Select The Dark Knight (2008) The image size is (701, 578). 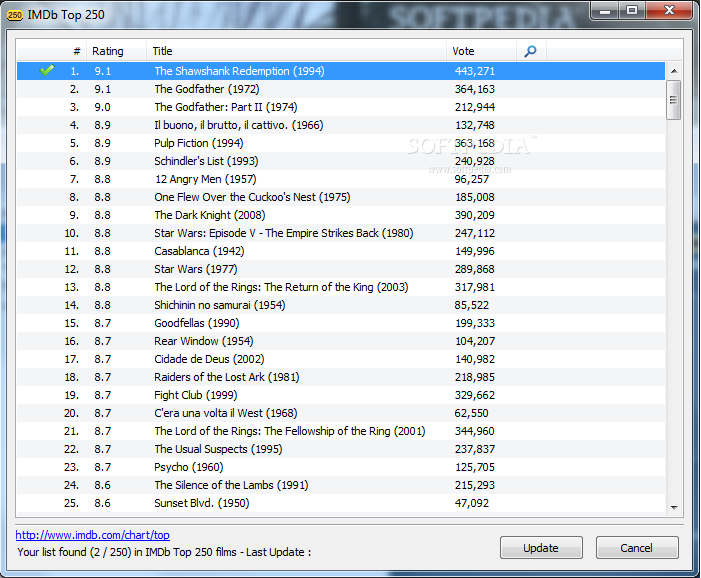tap(341, 215)
